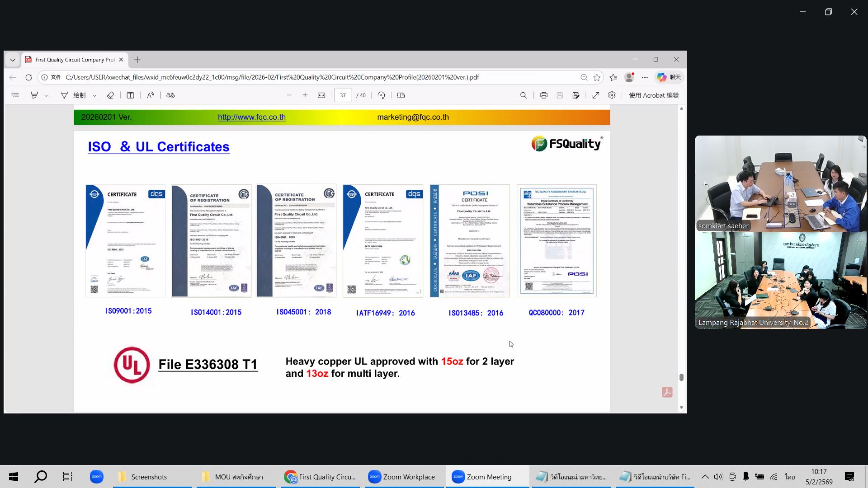Toggle full screen expand icon
Image resolution: width=868 pixels, height=488 pixels.
[x=595, y=95]
